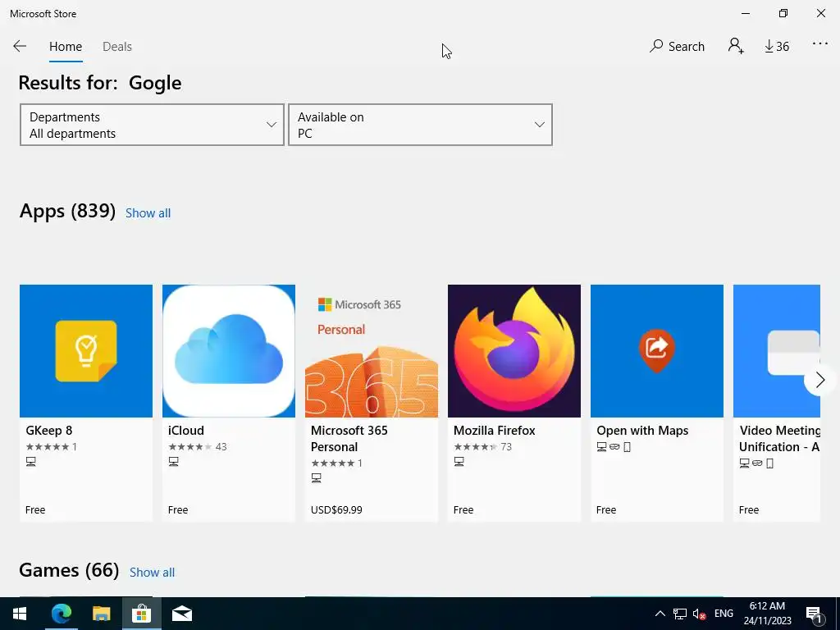The image size is (840, 630).
Task: Click the PC device icon under GKeep 8
Action: click(31, 462)
